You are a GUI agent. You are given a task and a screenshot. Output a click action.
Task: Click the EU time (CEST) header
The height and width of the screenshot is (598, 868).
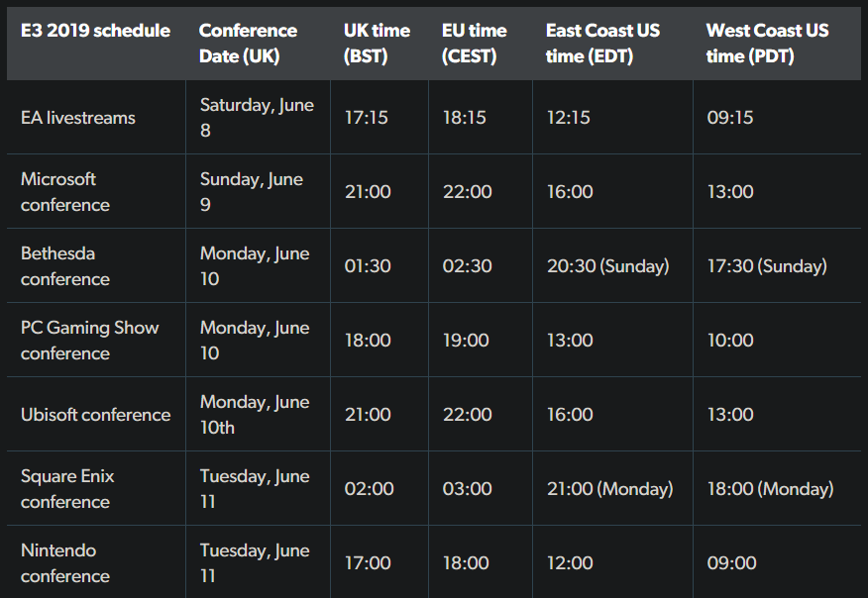(x=474, y=44)
